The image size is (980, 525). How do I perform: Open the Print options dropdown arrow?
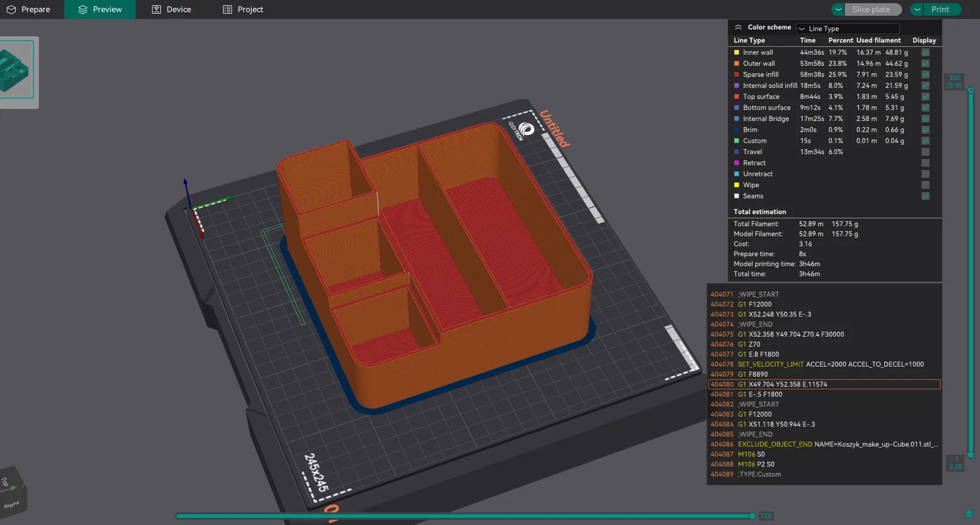[917, 9]
